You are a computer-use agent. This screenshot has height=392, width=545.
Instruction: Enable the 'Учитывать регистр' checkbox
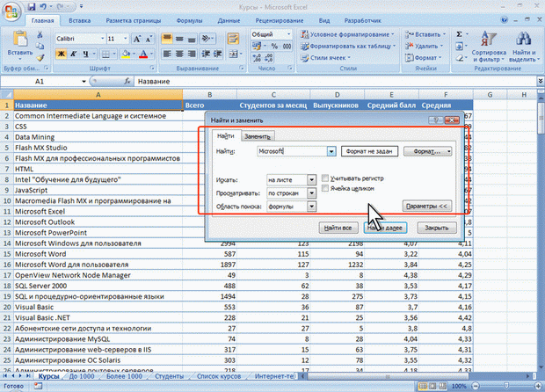click(326, 178)
